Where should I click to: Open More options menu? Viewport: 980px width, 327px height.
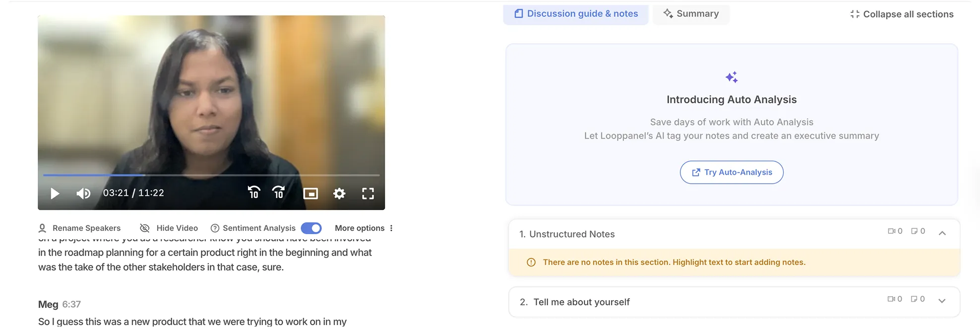click(x=364, y=228)
